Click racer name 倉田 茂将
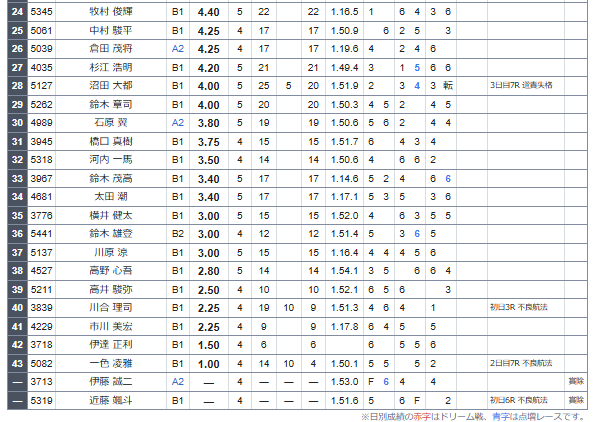Image resolution: width=593 pixels, height=422 pixels. (x=111, y=49)
